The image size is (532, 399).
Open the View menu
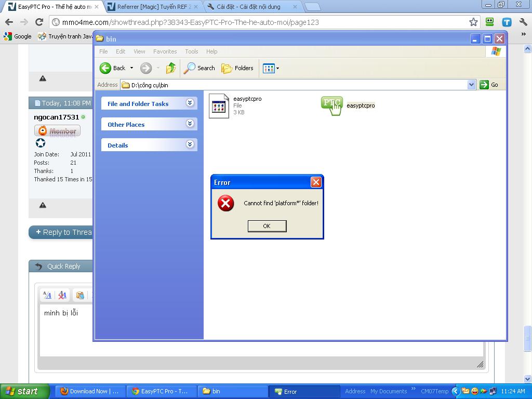click(x=139, y=51)
